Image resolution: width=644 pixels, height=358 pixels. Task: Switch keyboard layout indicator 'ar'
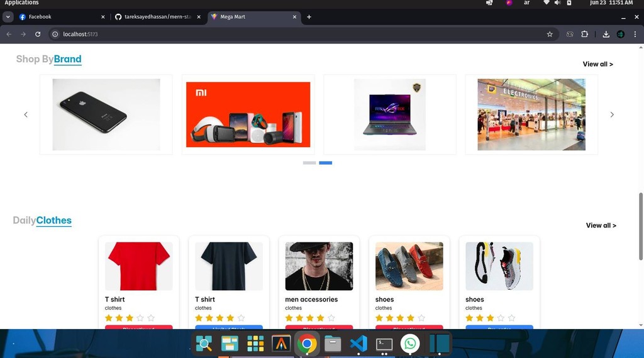click(527, 3)
